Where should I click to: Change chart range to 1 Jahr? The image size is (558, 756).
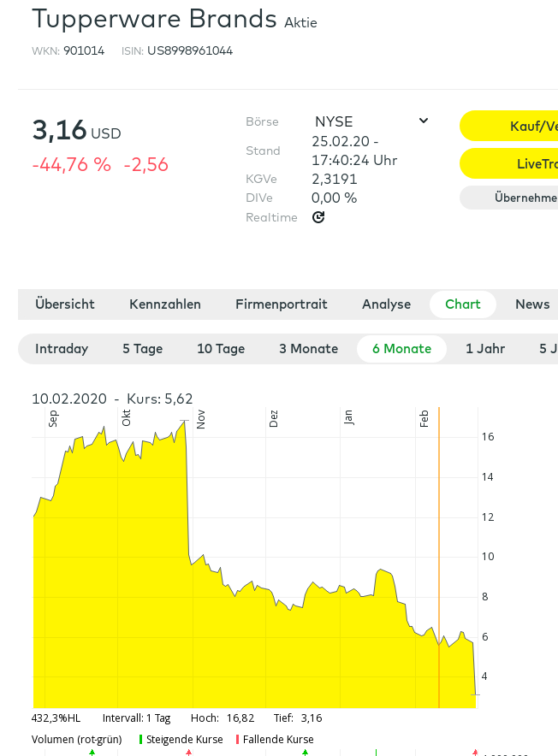pyautogui.click(x=485, y=349)
